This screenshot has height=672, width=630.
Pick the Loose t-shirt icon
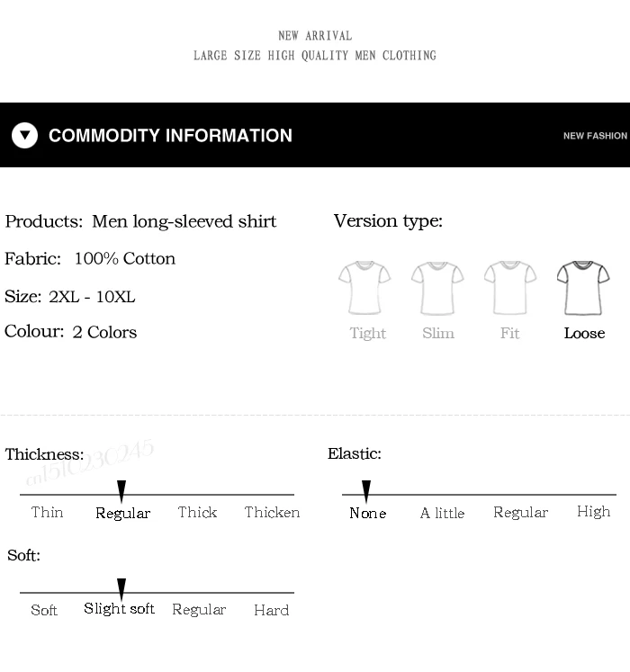tap(583, 287)
